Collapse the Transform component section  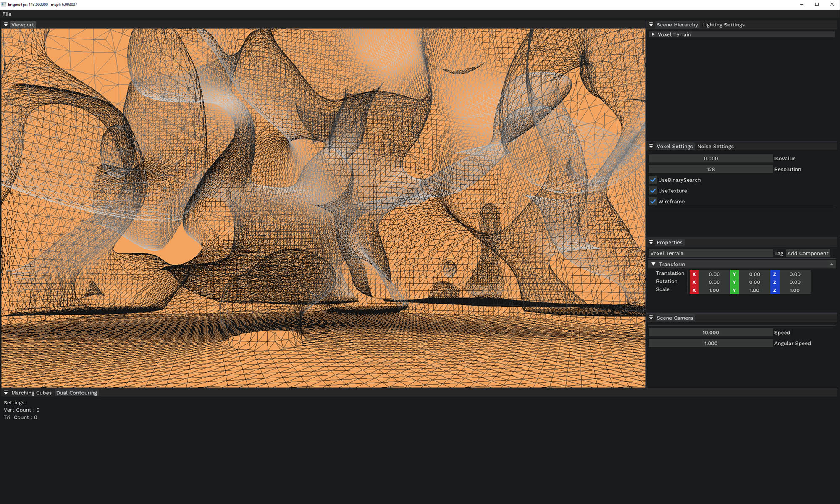654,264
